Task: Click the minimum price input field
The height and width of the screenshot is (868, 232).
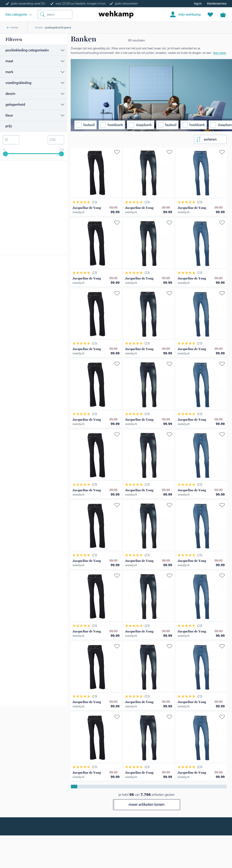Action: click(11, 139)
